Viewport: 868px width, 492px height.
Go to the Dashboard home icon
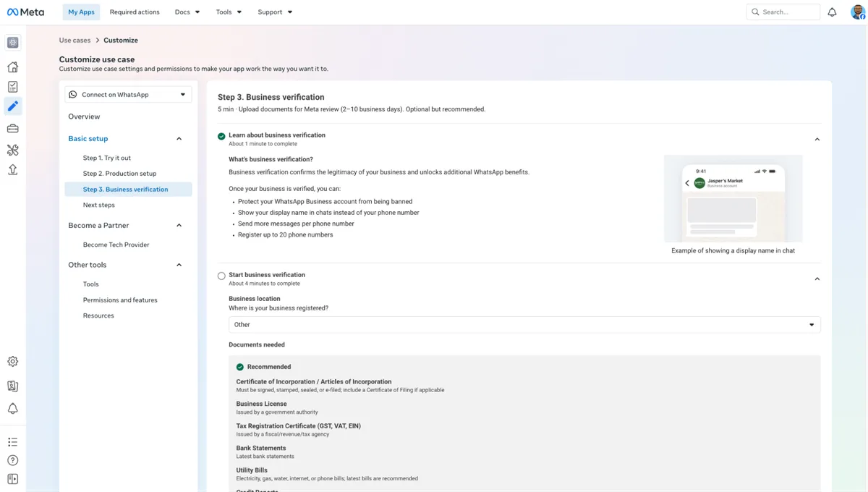click(12, 67)
